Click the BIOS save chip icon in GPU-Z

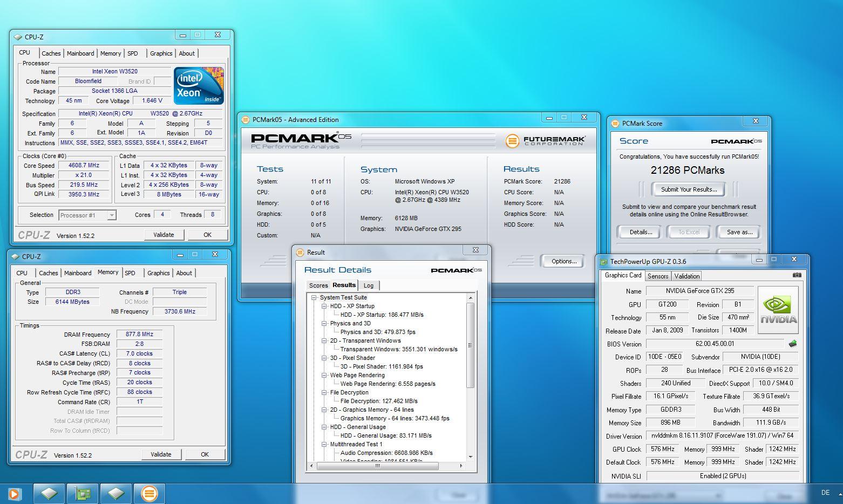tap(793, 344)
